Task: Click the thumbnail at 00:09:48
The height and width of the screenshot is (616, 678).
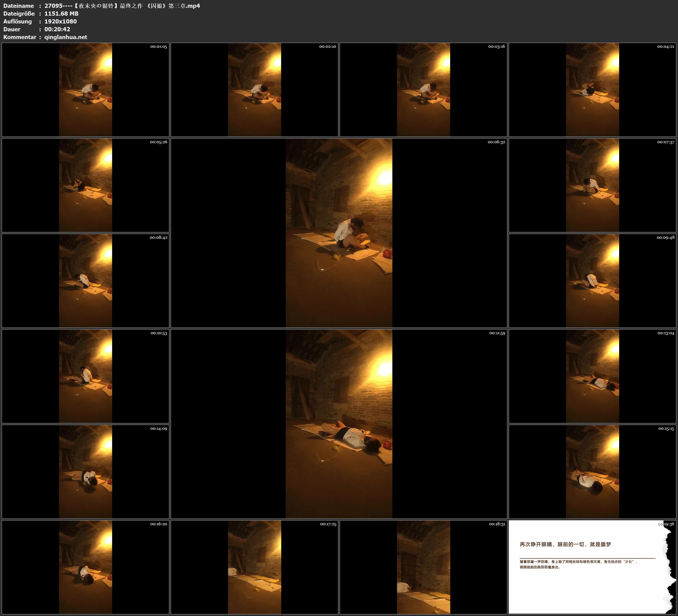Action: point(592,280)
